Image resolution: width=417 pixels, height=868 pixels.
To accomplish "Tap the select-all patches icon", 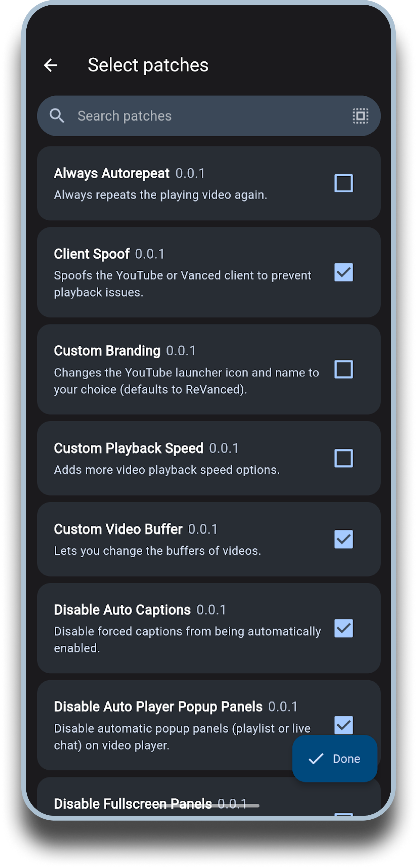I will click(x=360, y=116).
